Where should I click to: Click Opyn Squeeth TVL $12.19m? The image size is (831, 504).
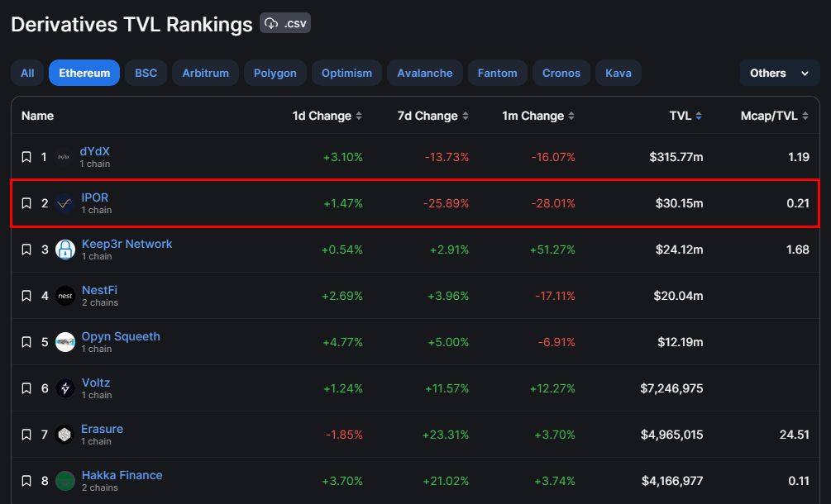pyautogui.click(x=681, y=342)
